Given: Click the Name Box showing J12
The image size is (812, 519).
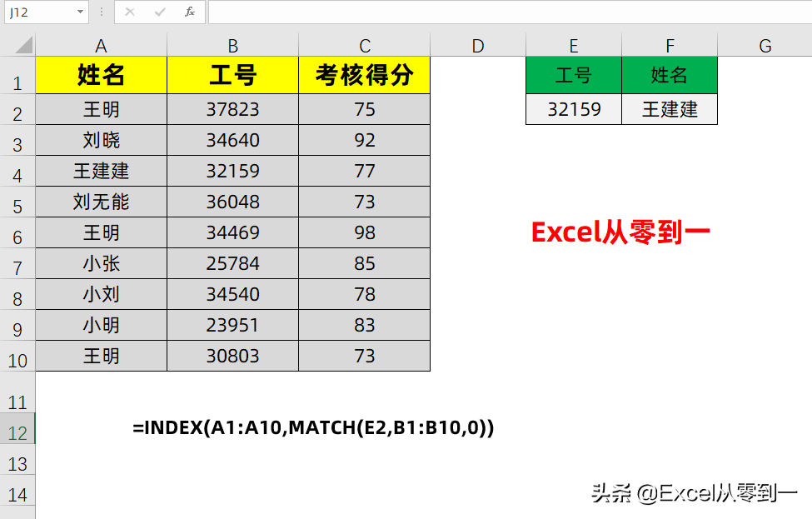Looking at the screenshot, I should point(46,12).
